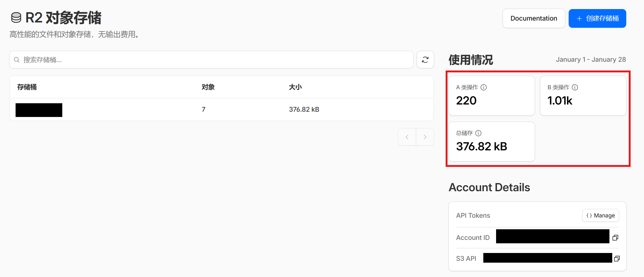Click the 使用情况 heading
The width and height of the screenshot is (644, 277).
click(x=471, y=60)
